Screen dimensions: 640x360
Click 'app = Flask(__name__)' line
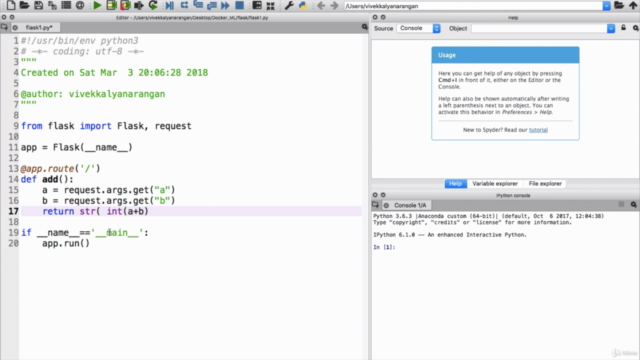click(x=77, y=147)
